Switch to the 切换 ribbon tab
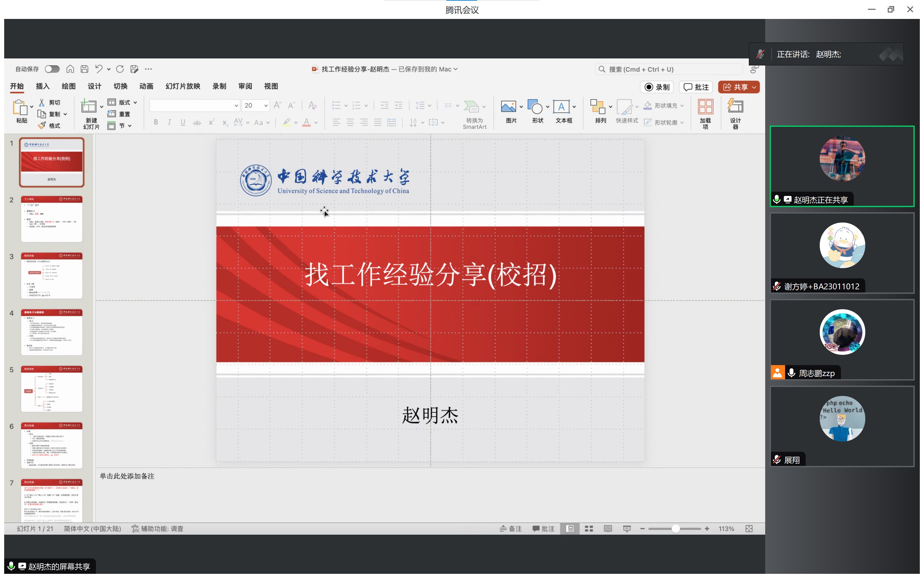 [120, 86]
